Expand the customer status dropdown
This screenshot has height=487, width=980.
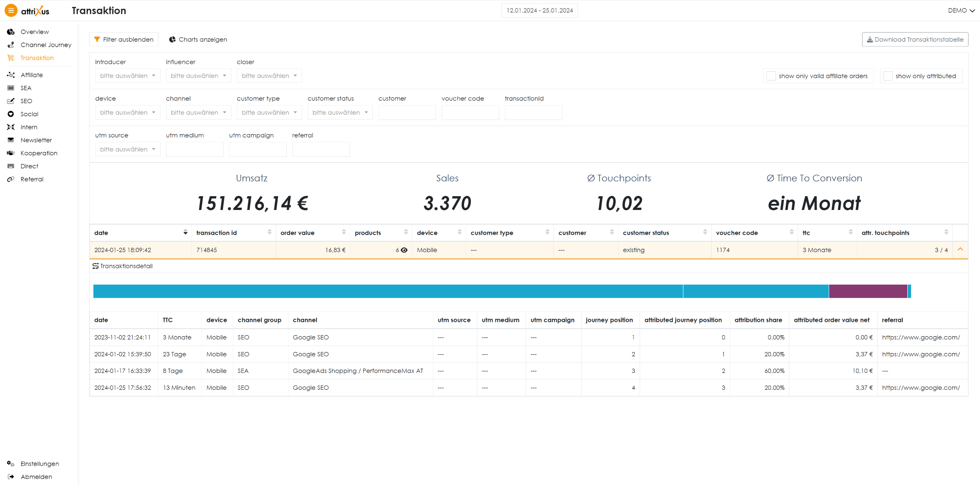(340, 113)
